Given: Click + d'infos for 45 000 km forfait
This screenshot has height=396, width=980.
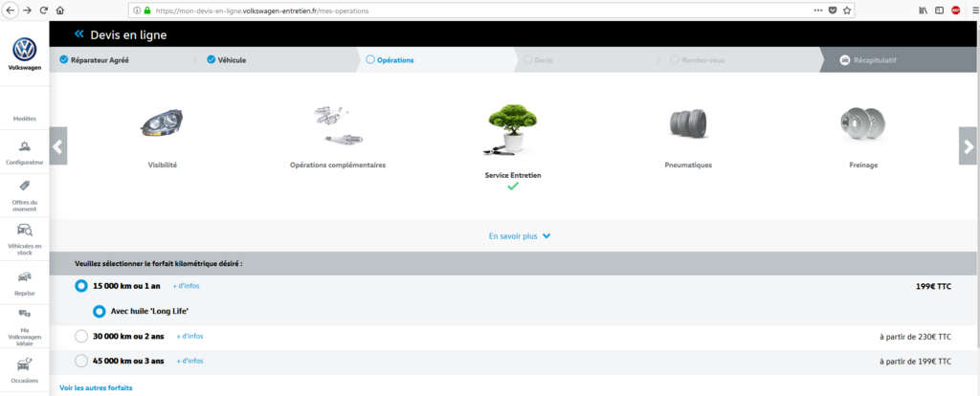Looking at the screenshot, I should (190, 361).
